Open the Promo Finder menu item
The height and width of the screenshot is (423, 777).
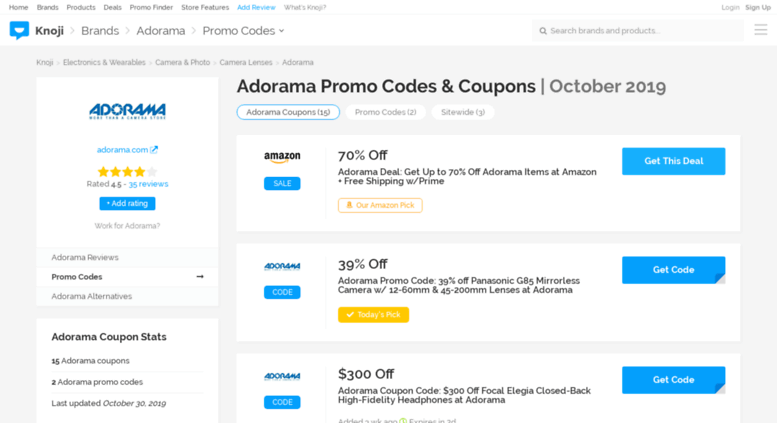[151, 7]
